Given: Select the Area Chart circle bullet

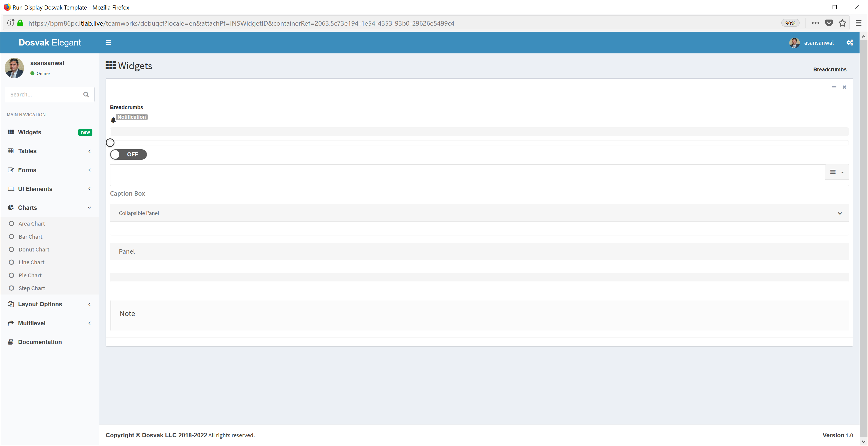Looking at the screenshot, I should coord(11,223).
